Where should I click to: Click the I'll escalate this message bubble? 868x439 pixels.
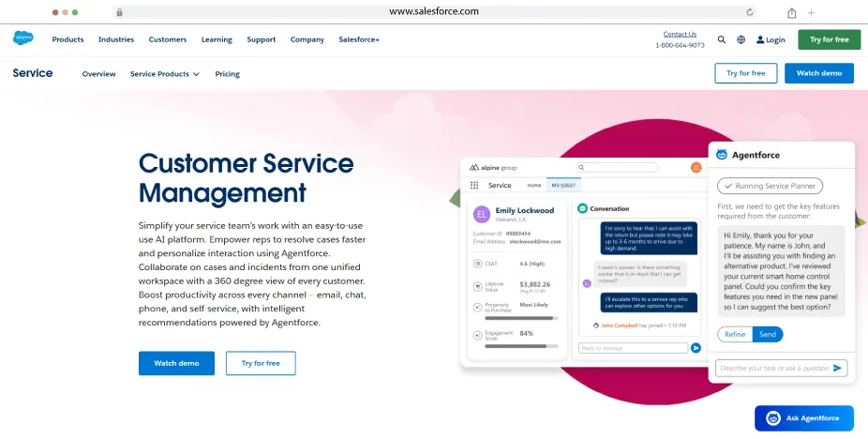(649, 302)
